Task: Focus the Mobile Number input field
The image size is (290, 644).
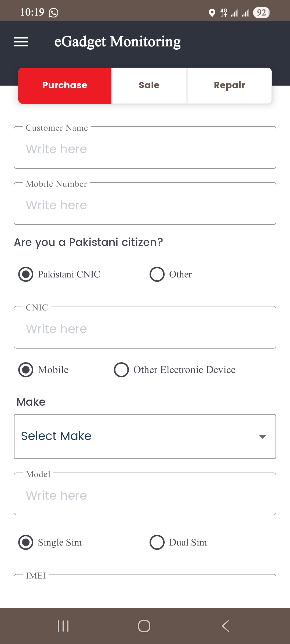Action: (x=145, y=204)
